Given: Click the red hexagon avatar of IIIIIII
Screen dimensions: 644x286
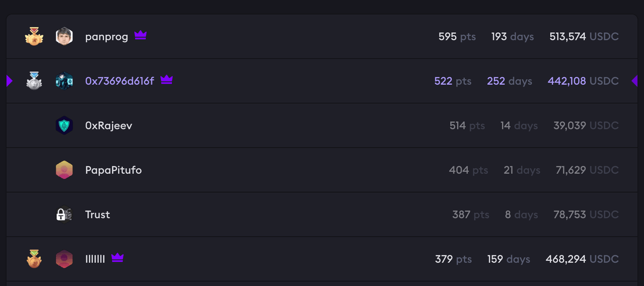Looking at the screenshot, I should (64, 259).
